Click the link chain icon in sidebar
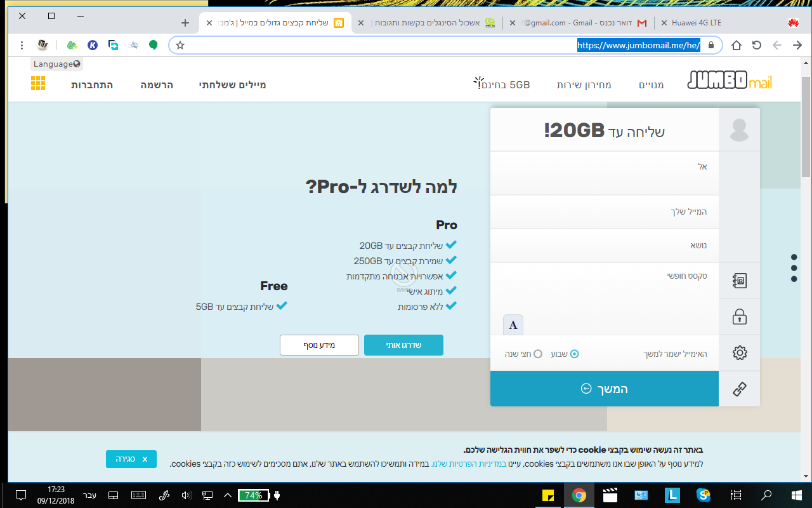812x508 pixels. [x=739, y=389]
